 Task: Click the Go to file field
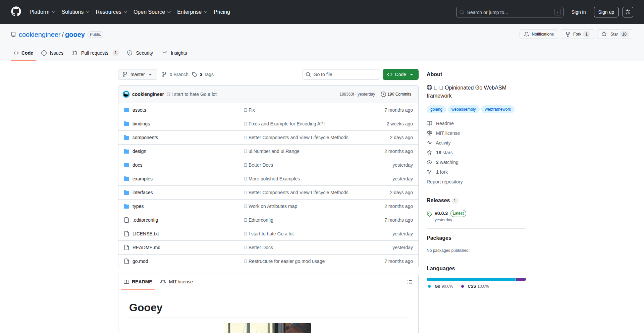(341, 74)
